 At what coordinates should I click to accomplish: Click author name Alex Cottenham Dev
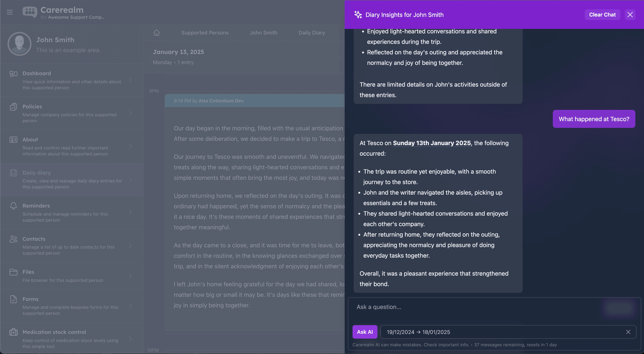221,100
